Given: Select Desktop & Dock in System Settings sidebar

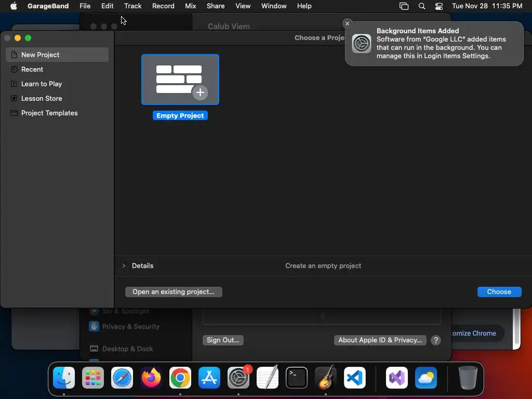Looking at the screenshot, I should click(x=122, y=349).
